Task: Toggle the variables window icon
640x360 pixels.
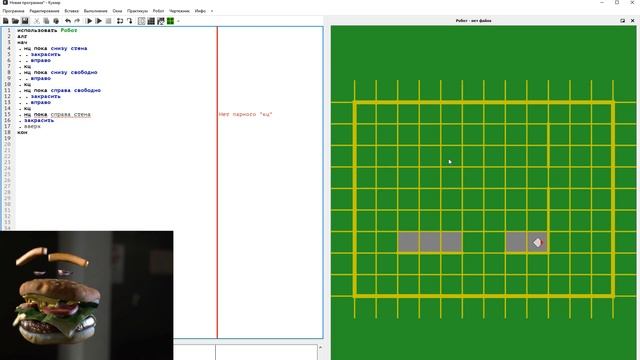Action: coord(141,21)
